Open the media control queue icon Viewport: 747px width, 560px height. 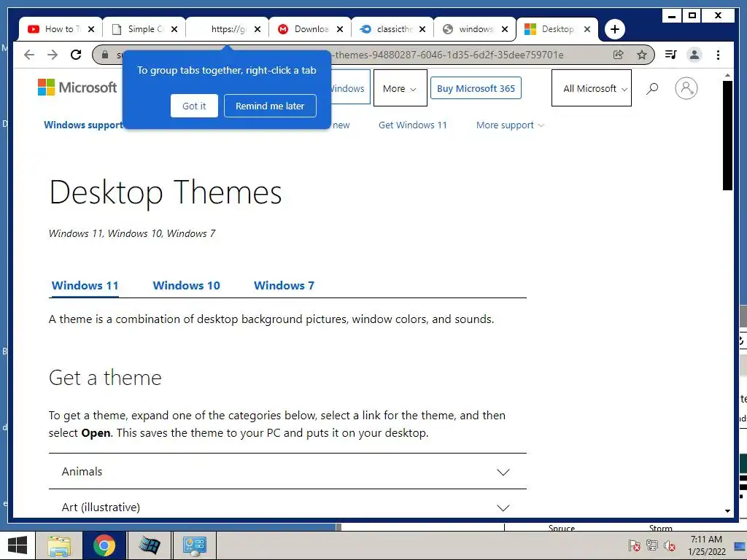pyautogui.click(x=671, y=55)
